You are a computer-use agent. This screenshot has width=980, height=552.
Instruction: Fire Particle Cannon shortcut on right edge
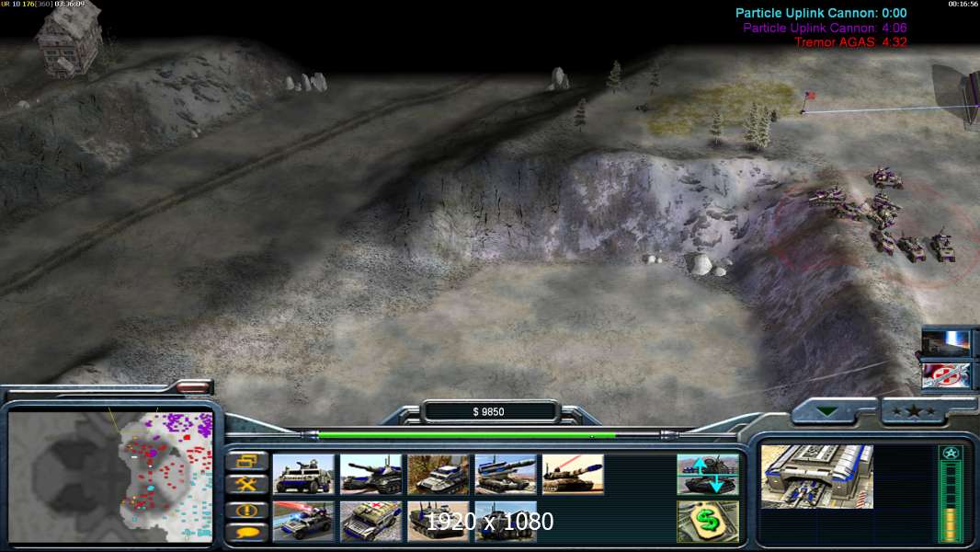click(946, 344)
